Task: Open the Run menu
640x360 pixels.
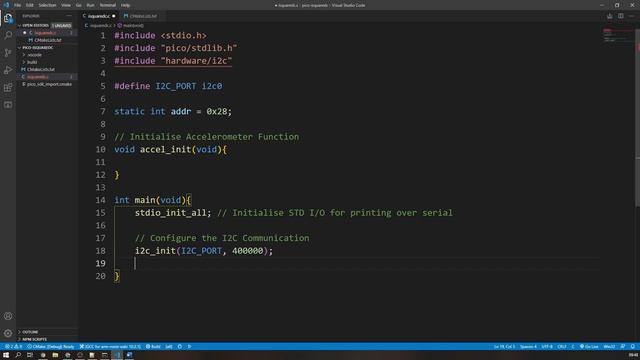Action: point(90,5)
